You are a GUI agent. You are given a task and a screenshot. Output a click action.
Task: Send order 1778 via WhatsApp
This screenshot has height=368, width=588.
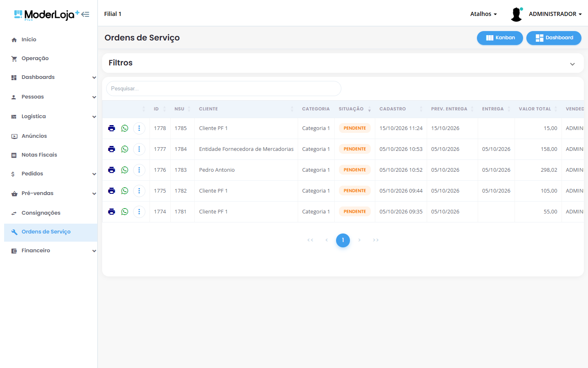(125, 128)
